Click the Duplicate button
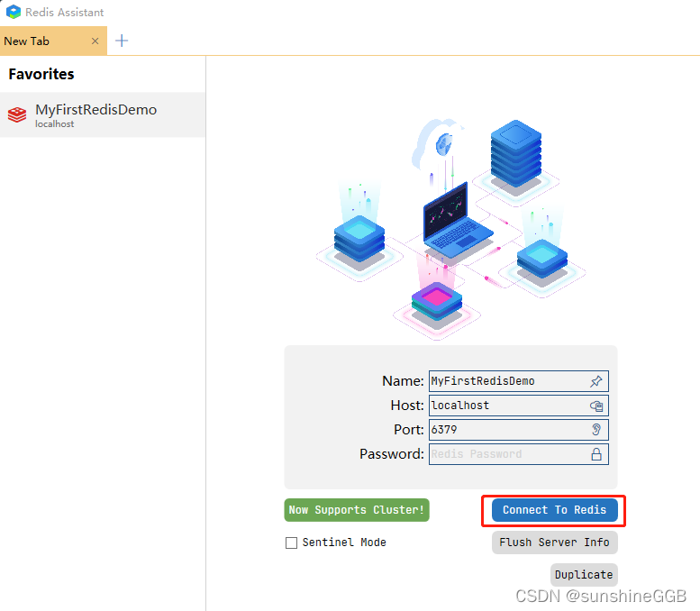Screen dimensions: 700x611 584,574
